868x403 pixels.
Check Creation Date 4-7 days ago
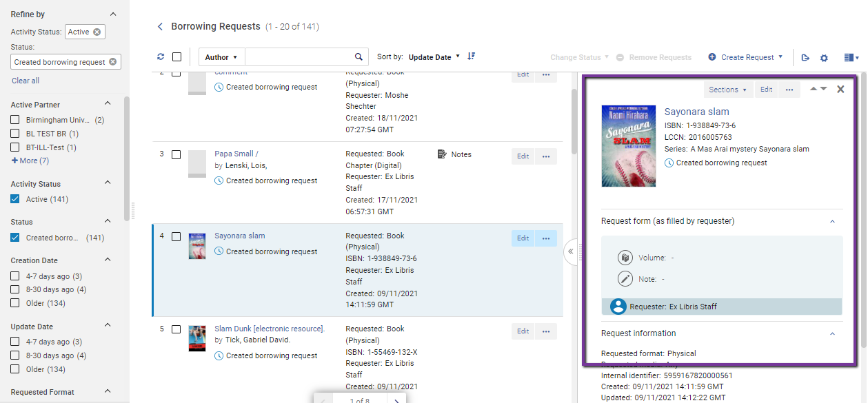tap(15, 276)
